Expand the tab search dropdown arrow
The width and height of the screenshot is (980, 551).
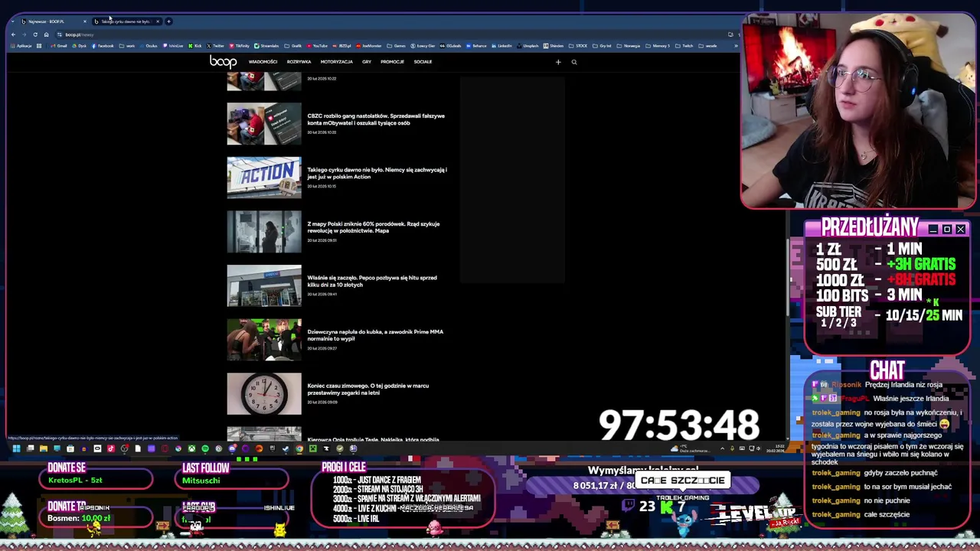[13, 21]
